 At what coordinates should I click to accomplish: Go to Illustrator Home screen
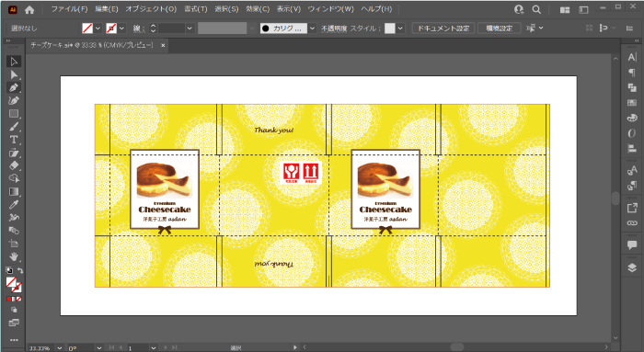tap(29, 9)
